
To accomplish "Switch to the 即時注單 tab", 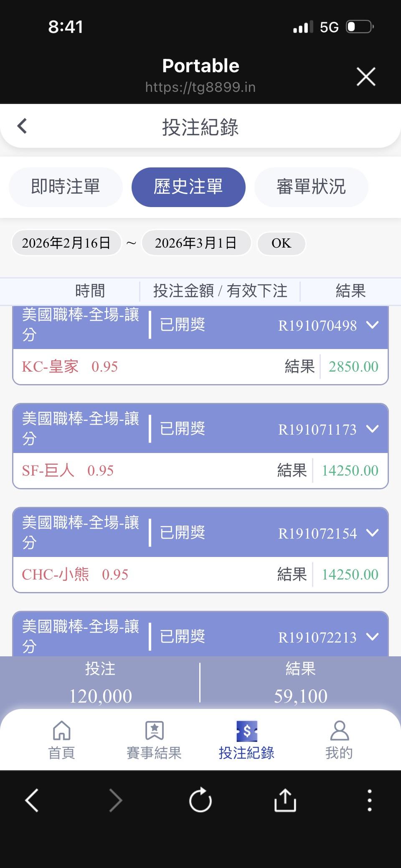I will tap(66, 187).
